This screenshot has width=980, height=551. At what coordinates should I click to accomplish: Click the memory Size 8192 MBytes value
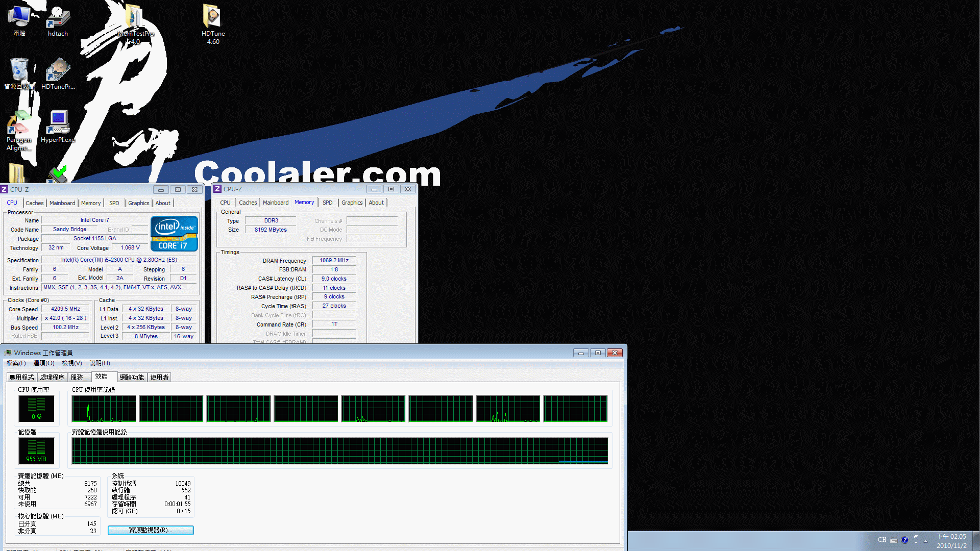coord(271,230)
